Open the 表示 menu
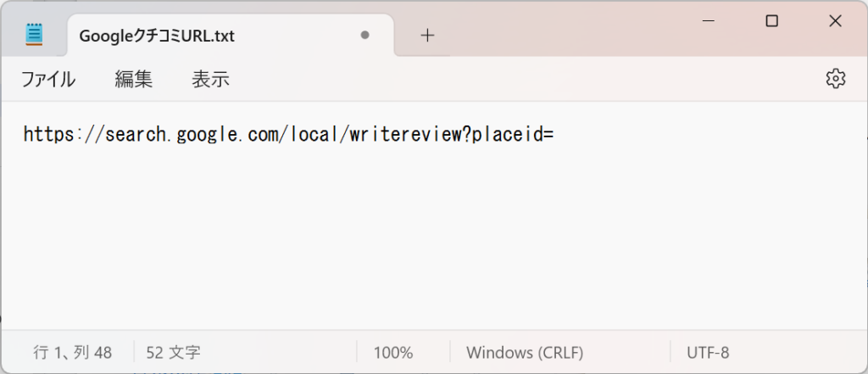Image resolution: width=868 pixels, height=374 pixels. [x=210, y=79]
